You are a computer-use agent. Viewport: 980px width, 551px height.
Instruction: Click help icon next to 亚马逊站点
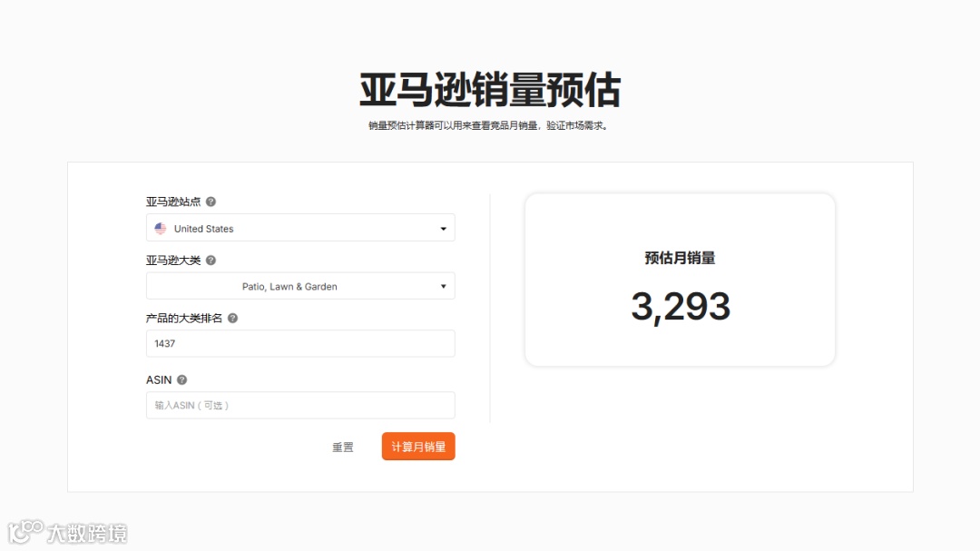point(211,202)
